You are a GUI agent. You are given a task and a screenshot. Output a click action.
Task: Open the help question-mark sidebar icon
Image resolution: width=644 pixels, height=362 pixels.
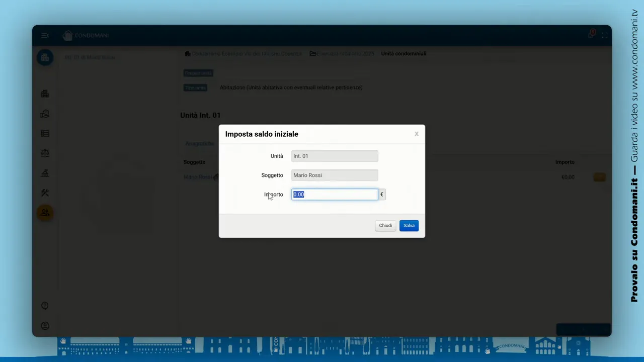[45, 306]
